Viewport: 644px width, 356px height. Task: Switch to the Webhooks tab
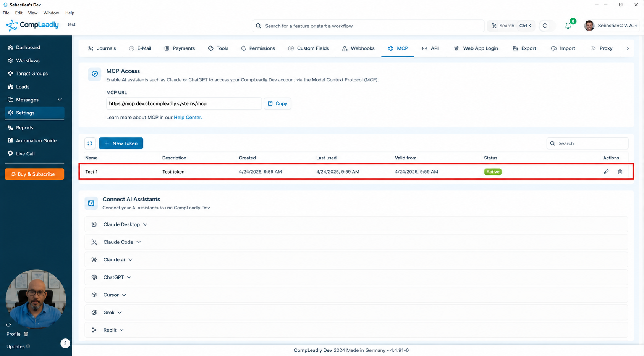click(358, 48)
